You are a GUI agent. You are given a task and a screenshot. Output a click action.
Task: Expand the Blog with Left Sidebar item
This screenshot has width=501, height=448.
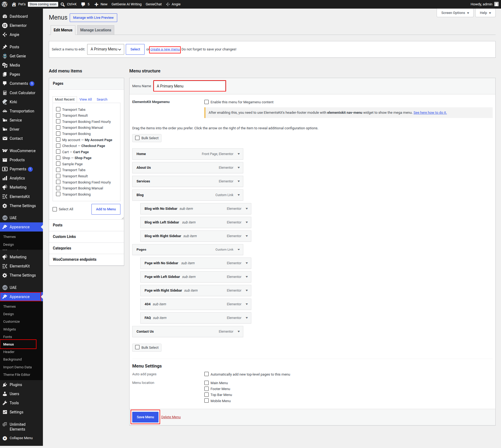click(x=247, y=222)
